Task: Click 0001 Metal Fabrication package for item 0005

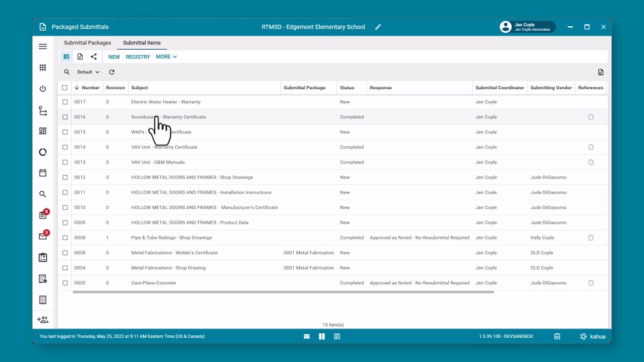Action: click(x=309, y=253)
